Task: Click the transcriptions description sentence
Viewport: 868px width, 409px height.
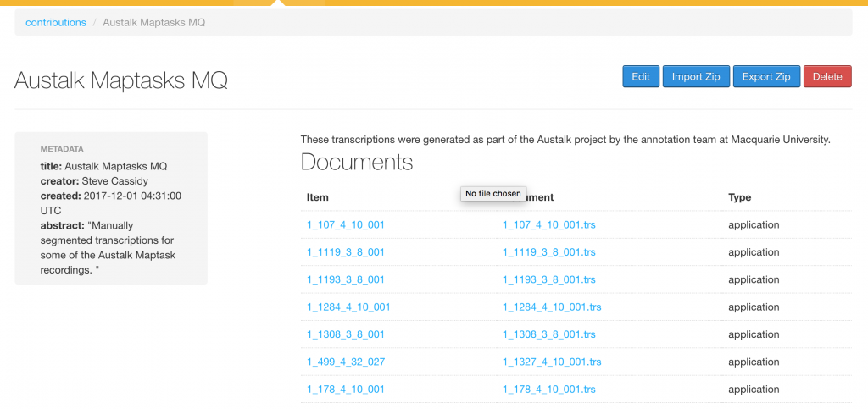Action: [x=565, y=140]
